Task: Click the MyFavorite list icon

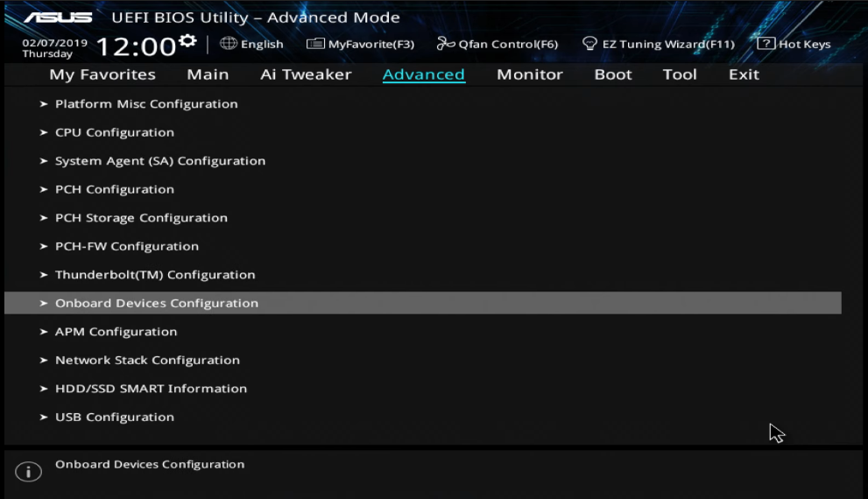Action: click(x=315, y=43)
